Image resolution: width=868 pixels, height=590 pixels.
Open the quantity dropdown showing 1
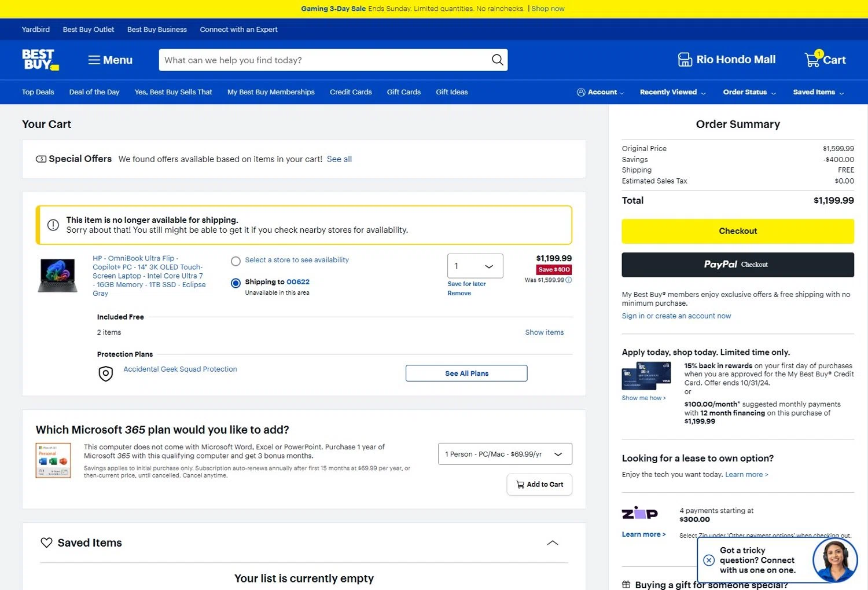(475, 266)
